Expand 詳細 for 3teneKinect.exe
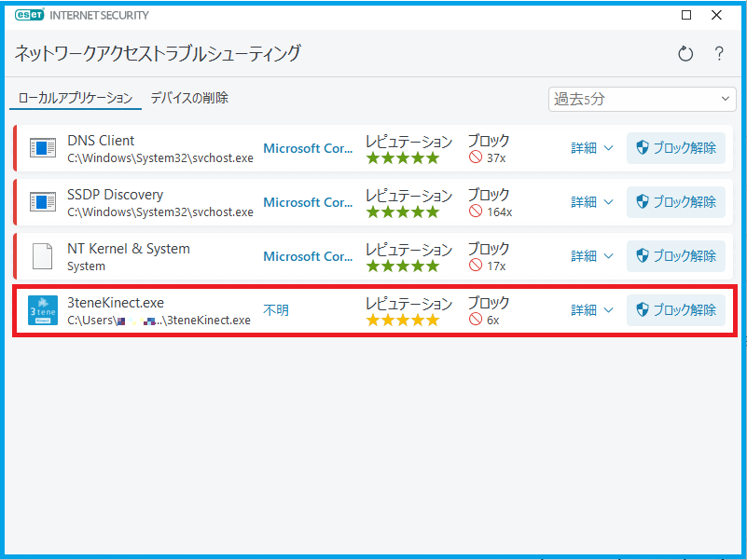This screenshot has height=560, width=747. click(x=591, y=310)
